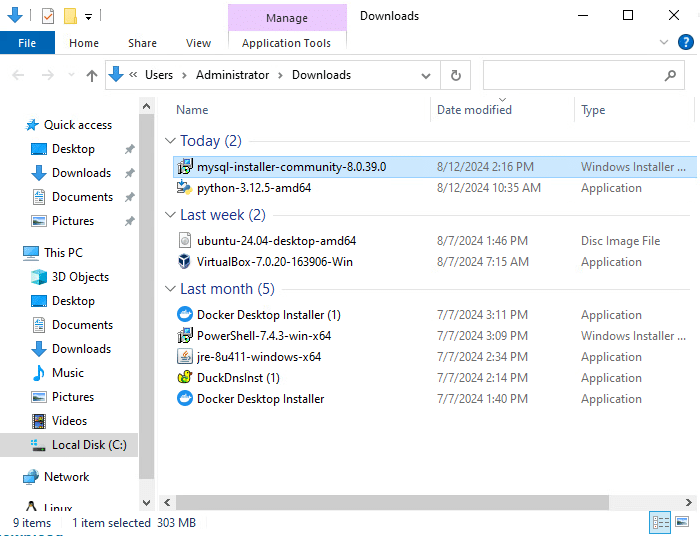This screenshot has width=700, height=536.
Task: Collapse the Last week (2) group
Action: [170, 215]
